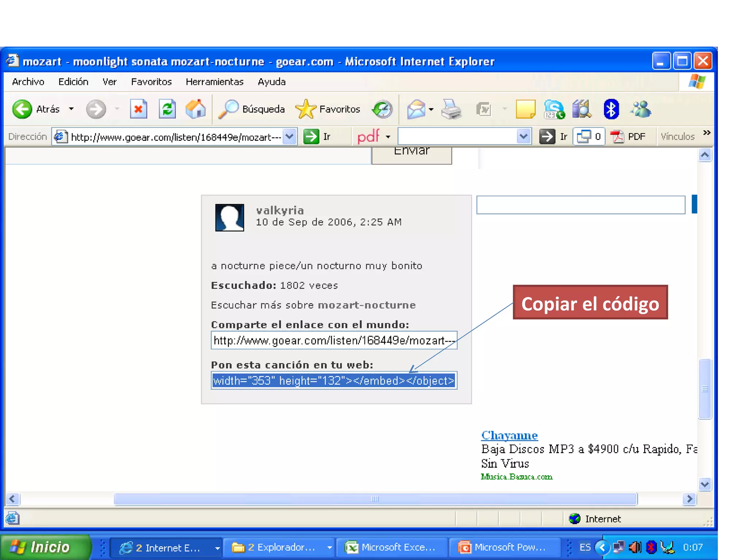The height and width of the screenshot is (560, 747).
Task: Open the Messenger people icon
Action: 641,109
